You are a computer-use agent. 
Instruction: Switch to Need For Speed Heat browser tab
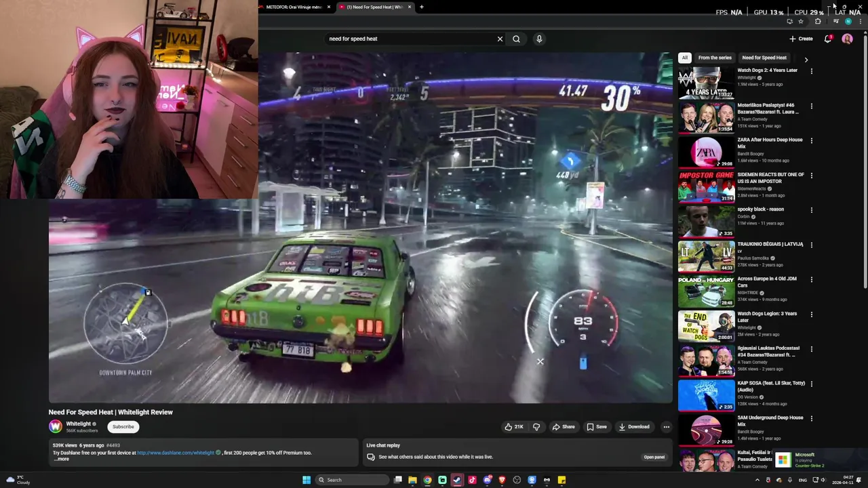click(x=375, y=7)
